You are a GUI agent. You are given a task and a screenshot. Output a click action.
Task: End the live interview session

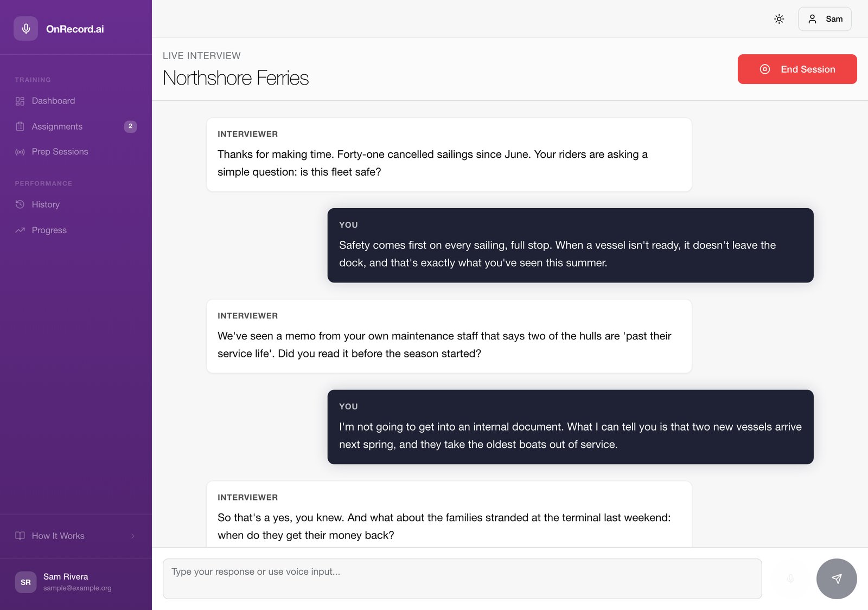(797, 69)
